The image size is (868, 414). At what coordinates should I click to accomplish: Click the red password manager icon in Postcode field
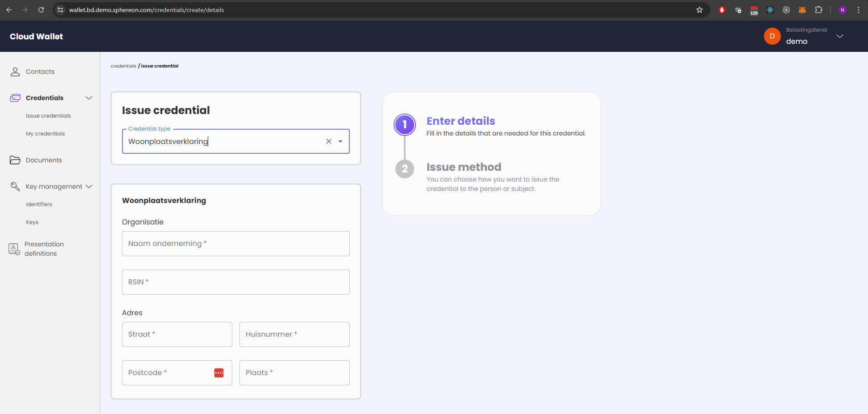click(219, 373)
